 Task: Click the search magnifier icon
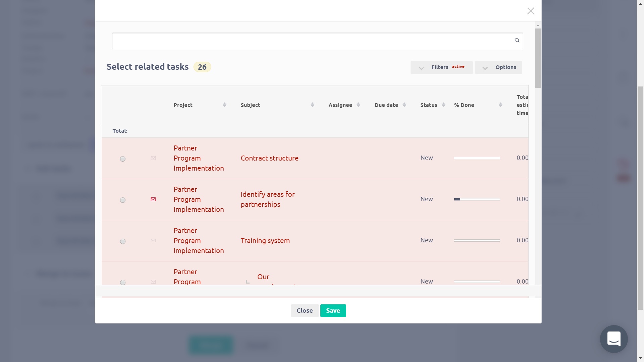517,40
